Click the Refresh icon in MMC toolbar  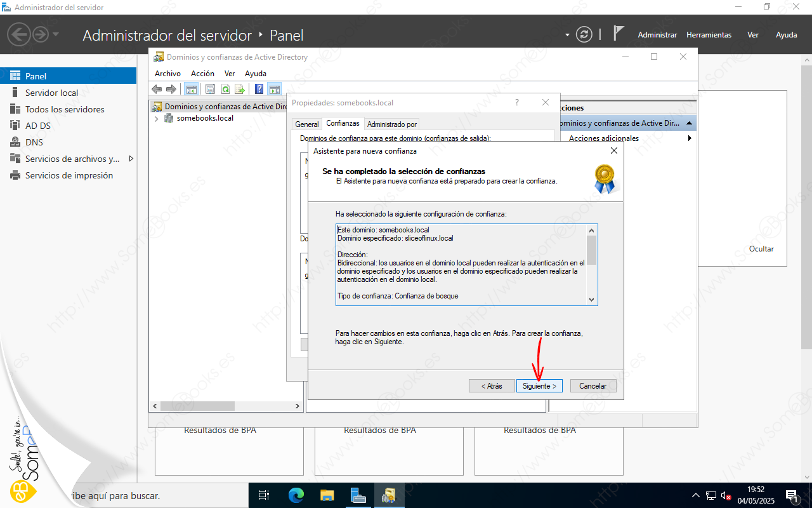point(225,90)
